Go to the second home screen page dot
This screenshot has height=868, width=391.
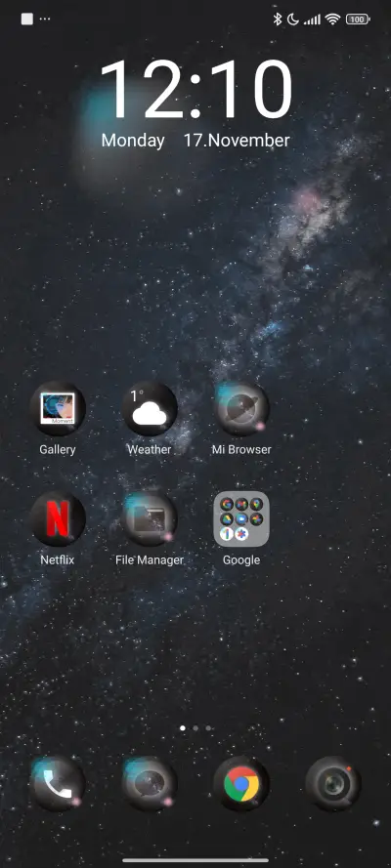(x=195, y=728)
